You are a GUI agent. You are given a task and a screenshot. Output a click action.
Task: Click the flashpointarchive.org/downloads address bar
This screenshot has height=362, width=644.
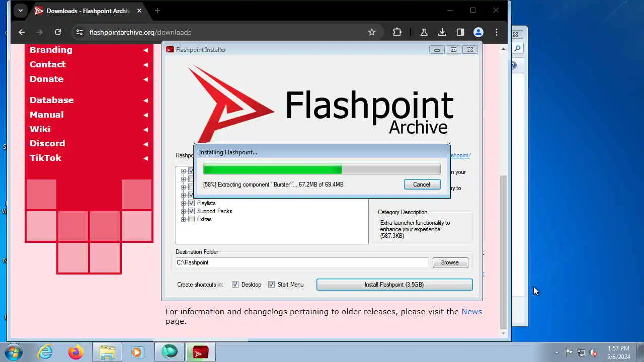click(225, 32)
